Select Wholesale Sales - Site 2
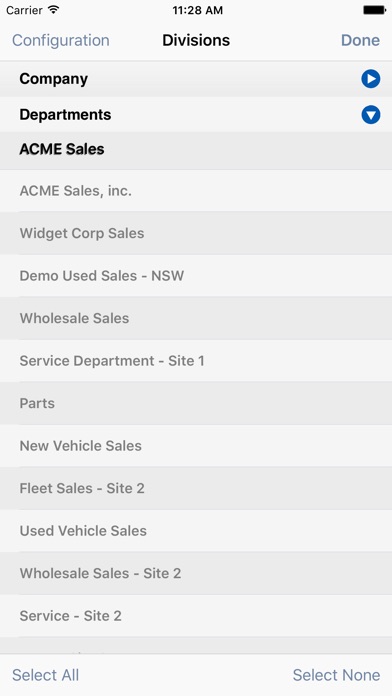 point(196,573)
